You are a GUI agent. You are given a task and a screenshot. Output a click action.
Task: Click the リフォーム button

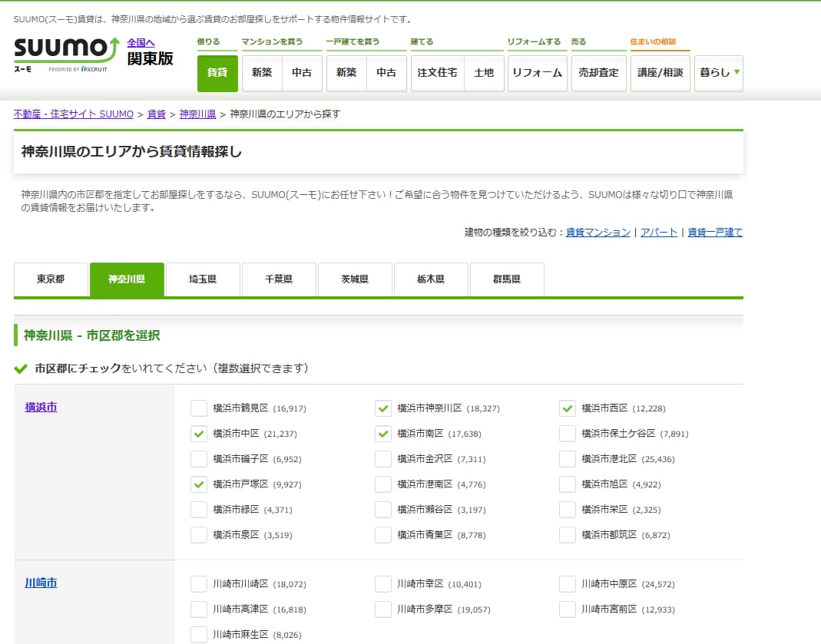[537, 73]
